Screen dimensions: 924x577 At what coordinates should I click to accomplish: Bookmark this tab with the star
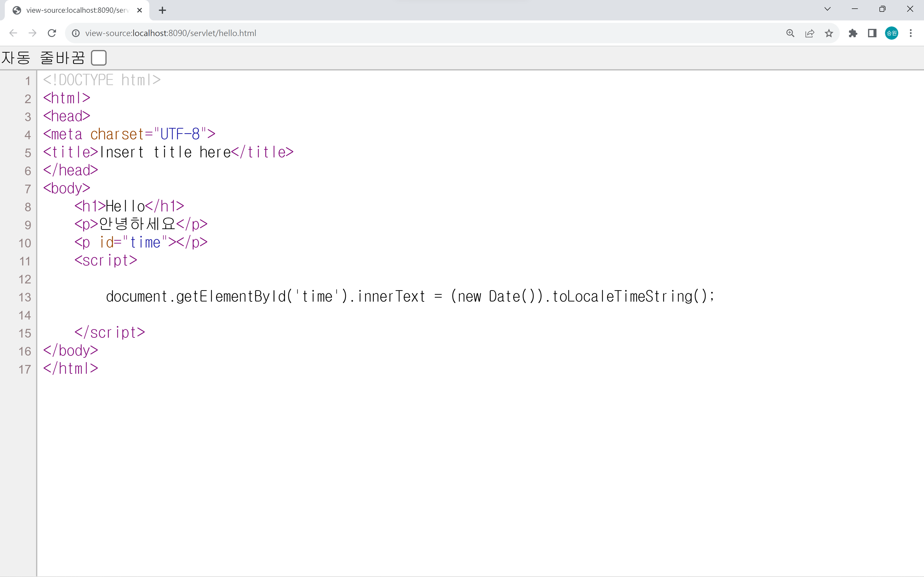[x=829, y=33]
